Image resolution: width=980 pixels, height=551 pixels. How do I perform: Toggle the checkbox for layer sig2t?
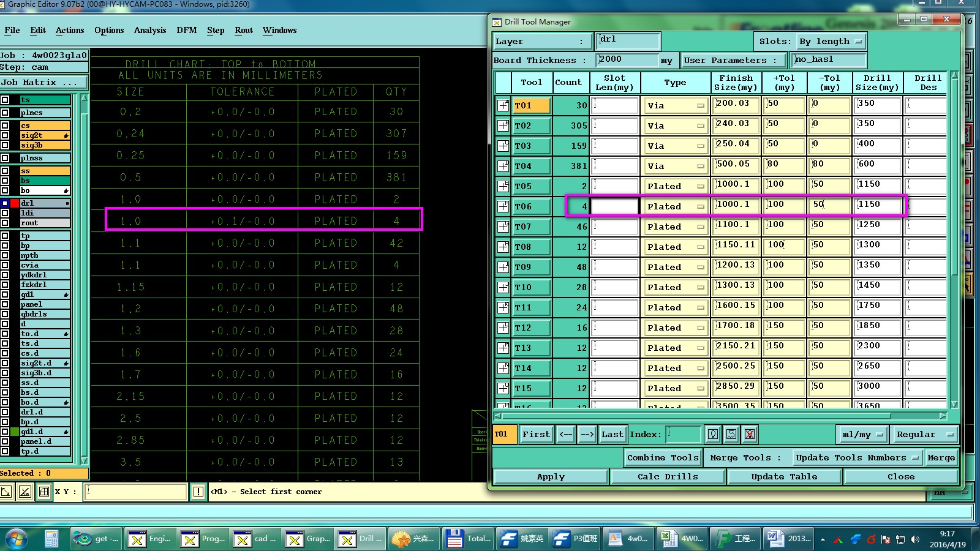(5, 135)
